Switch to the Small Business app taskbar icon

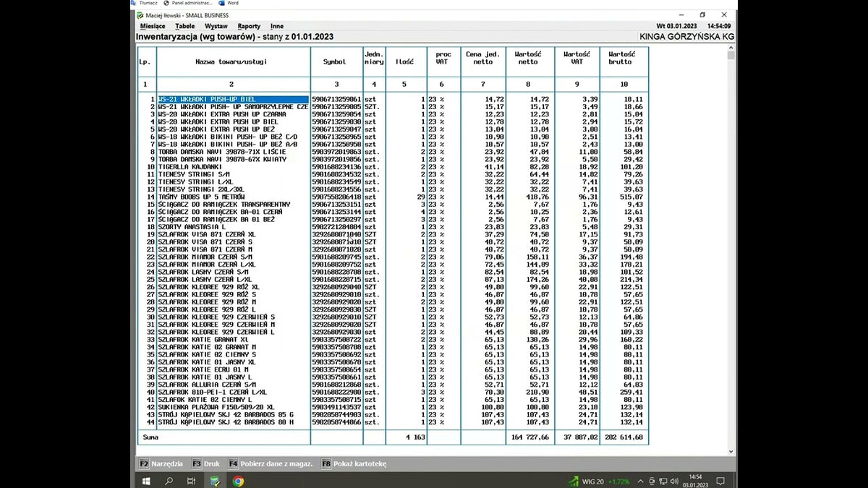[215, 481]
